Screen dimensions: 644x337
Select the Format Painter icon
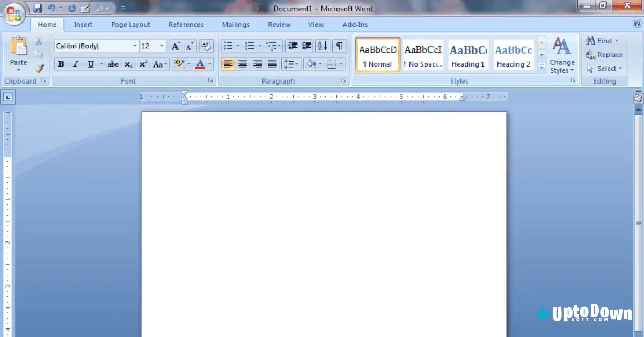(39, 68)
